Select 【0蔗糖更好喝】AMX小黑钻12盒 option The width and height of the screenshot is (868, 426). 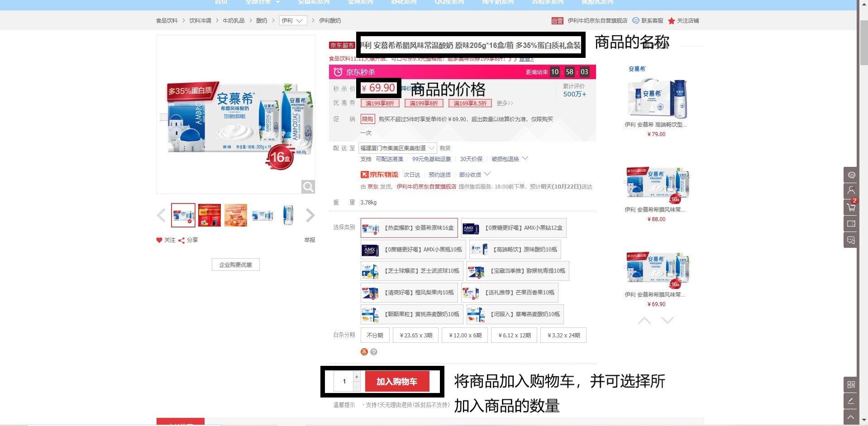point(514,228)
